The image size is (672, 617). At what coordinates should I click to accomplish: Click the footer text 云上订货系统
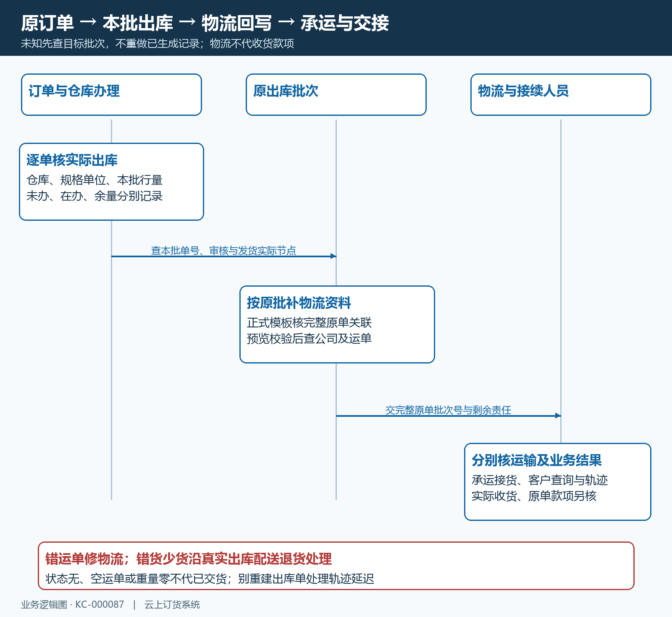(x=172, y=604)
